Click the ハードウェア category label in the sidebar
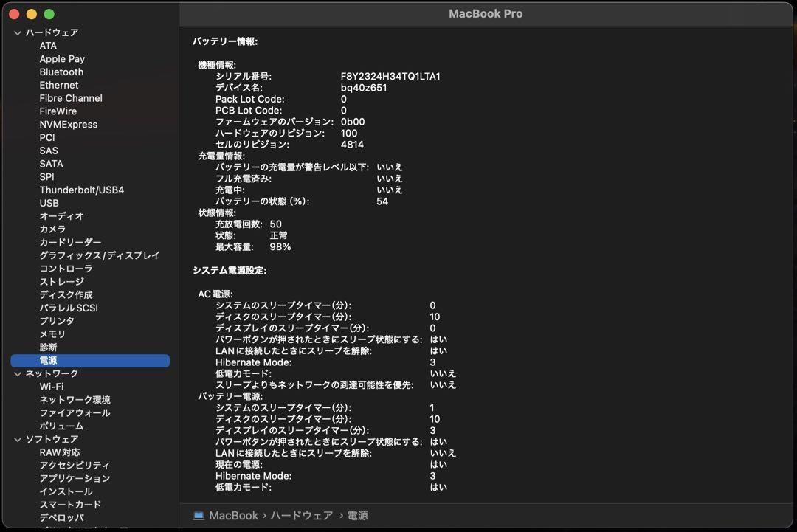Image resolution: width=797 pixels, height=532 pixels. 52,32
